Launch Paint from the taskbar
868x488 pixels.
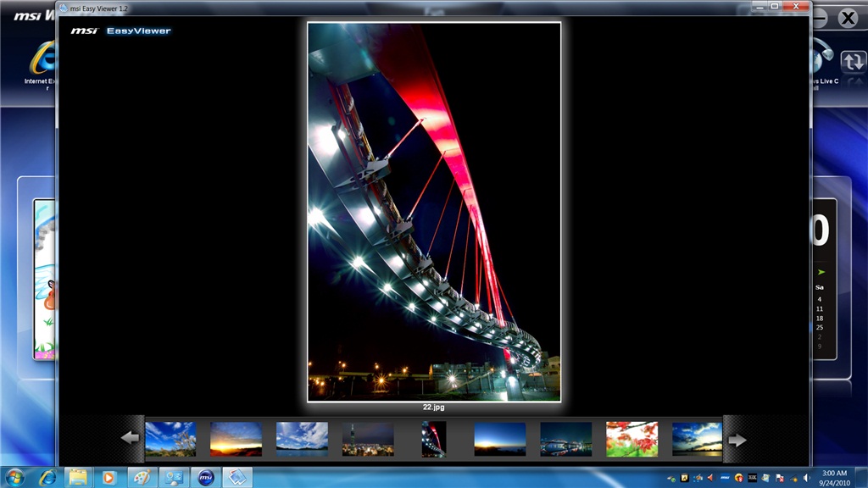(x=141, y=477)
